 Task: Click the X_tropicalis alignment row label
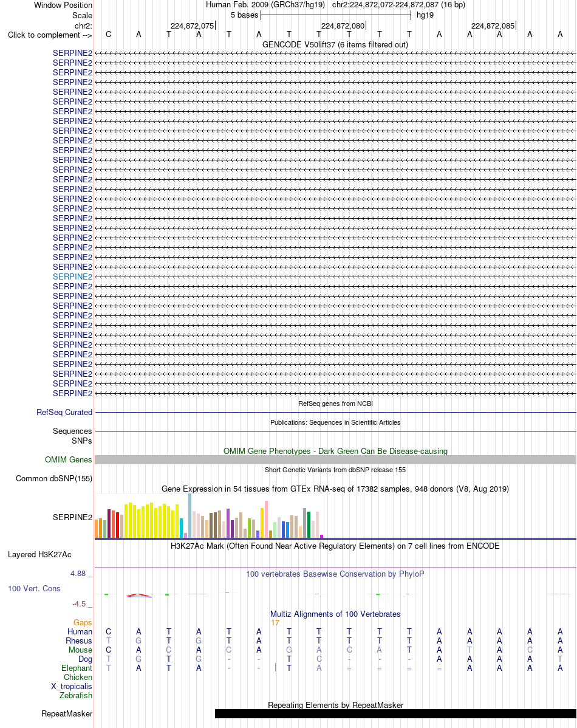point(72,686)
